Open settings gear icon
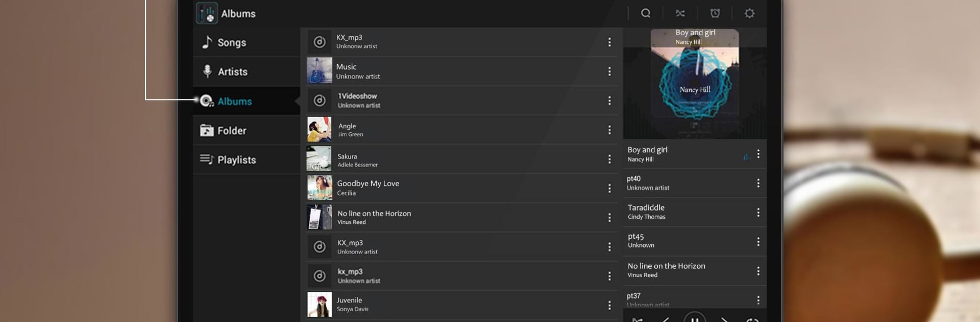The width and height of the screenshot is (980, 322). pyautogui.click(x=749, y=13)
